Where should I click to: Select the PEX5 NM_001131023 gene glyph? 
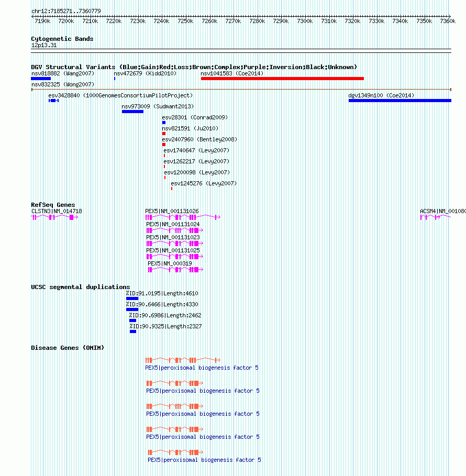(x=175, y=243)
